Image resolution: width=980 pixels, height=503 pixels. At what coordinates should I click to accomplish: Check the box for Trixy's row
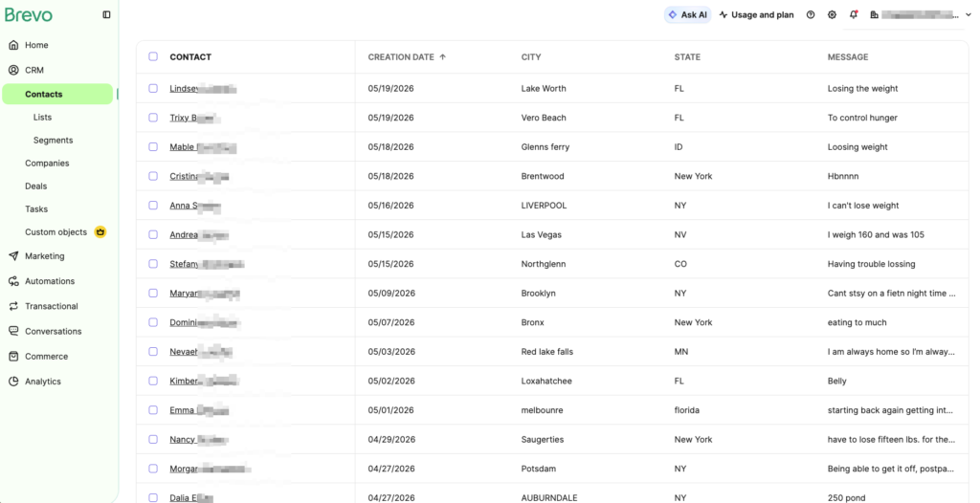(153, 118)
